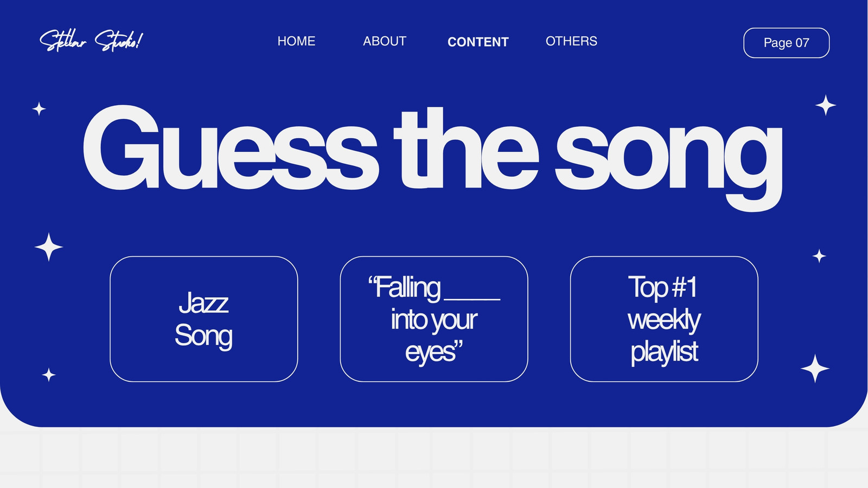
Task: Click the gray grid area under blue panel
Action: pyautogui.click(x=434, y=458)
